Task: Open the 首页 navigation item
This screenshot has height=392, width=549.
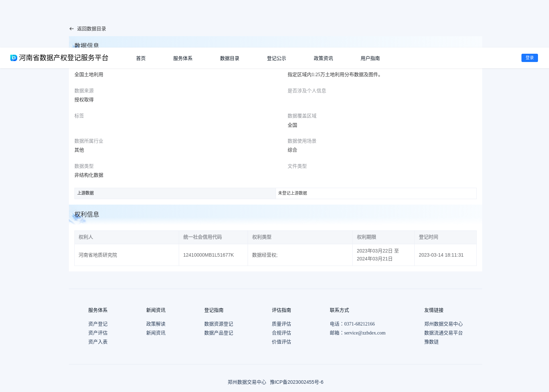Action: (141, 58)
